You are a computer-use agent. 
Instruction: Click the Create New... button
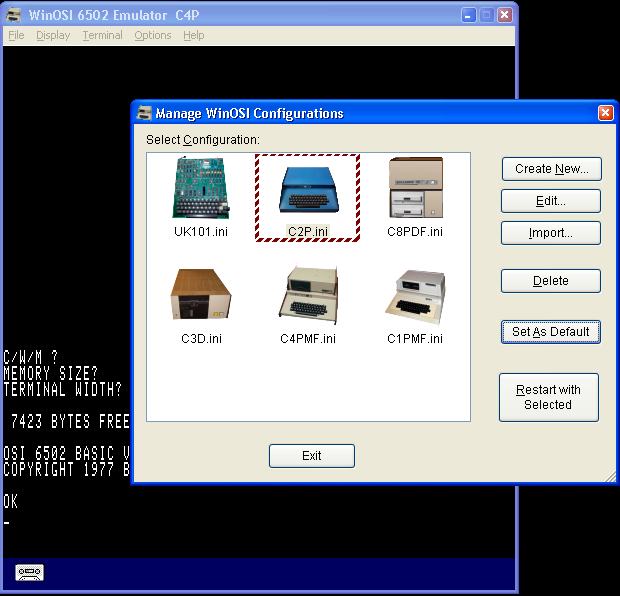pos(552,169)
